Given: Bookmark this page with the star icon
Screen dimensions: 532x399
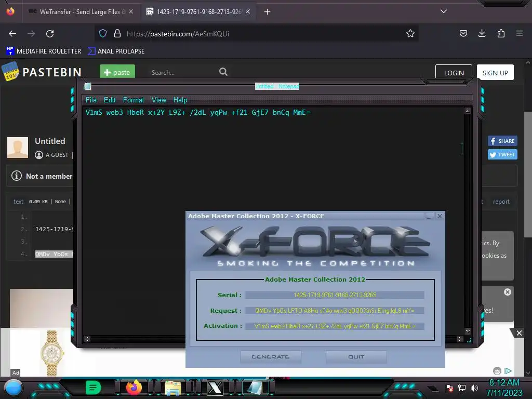Looking at the screenshot, I should [x=410, y=33].
